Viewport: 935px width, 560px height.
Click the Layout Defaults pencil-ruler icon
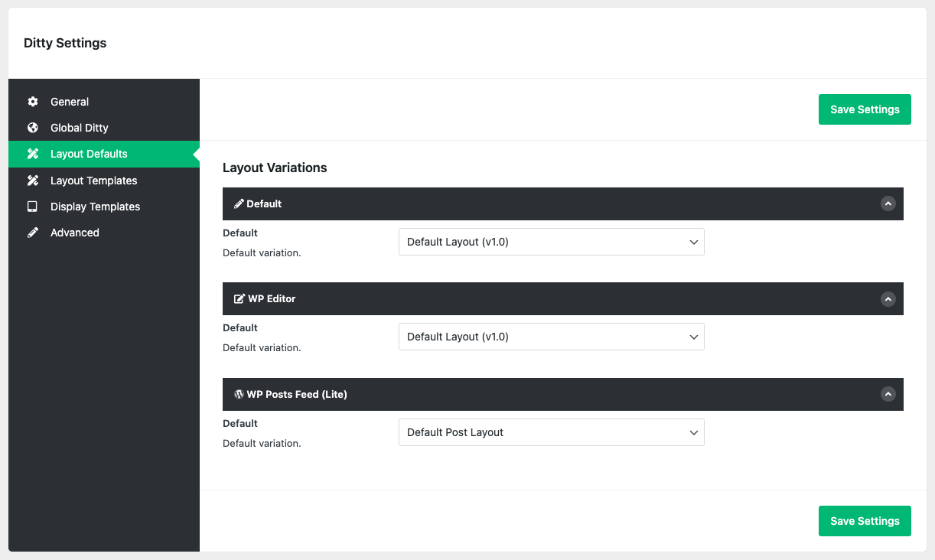tap(33, 154)
